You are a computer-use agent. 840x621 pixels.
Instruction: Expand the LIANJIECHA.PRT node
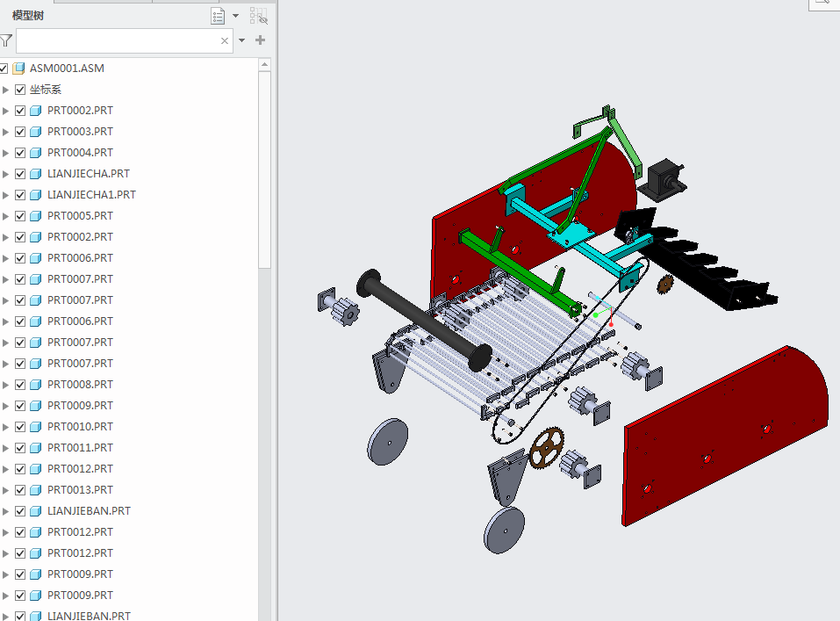click(6, 174)
